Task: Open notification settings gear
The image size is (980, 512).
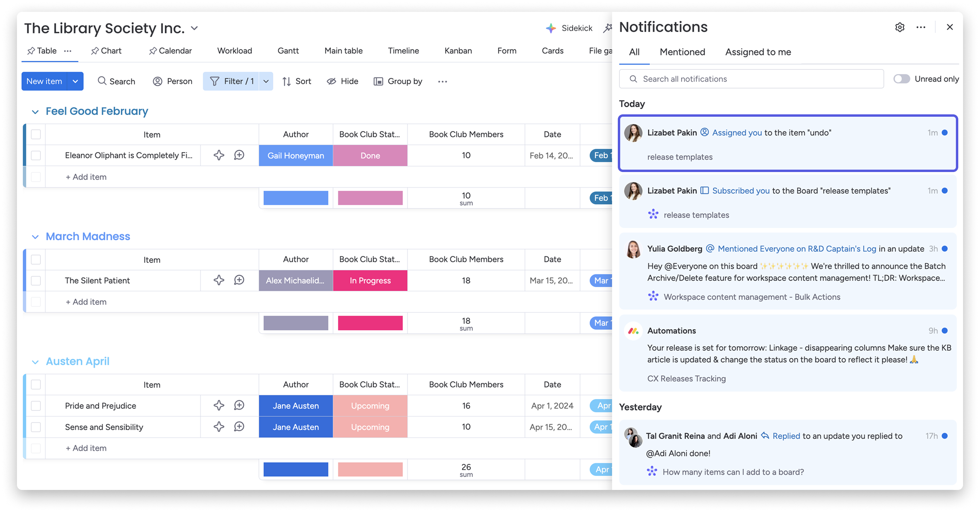Action: point(900,27)
